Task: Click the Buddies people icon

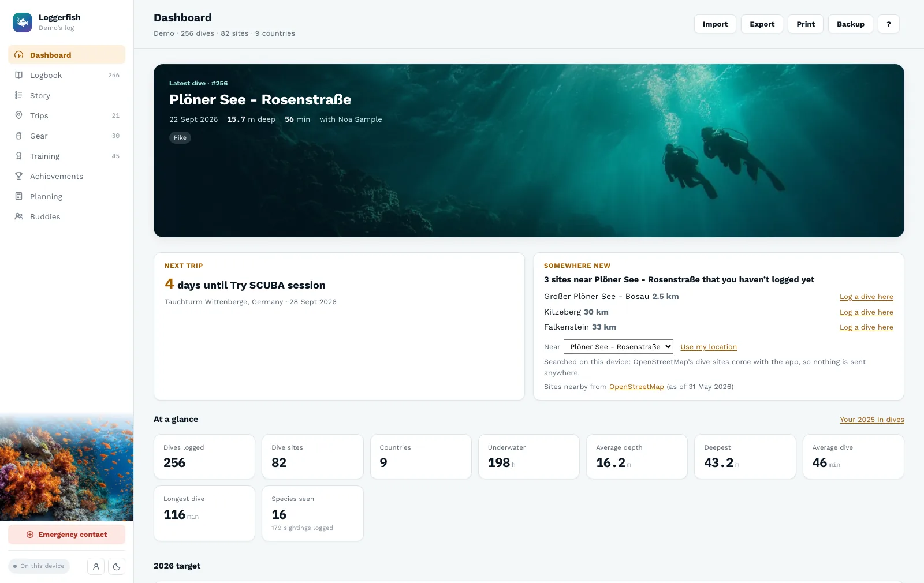Action: [19, 216]
